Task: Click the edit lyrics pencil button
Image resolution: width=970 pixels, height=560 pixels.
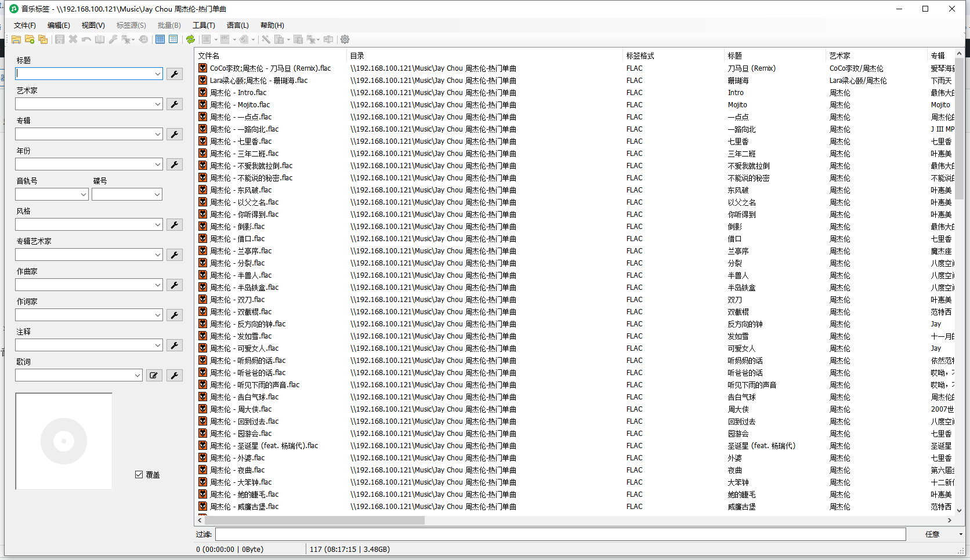Action: click(x=154, y=375)
